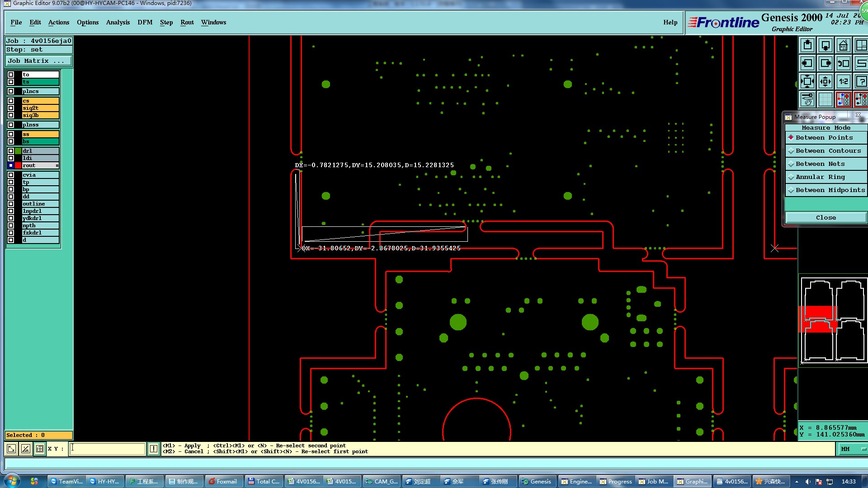868x488 pixels.
Task: Toggle the checkbox for drl layer
Action: (x=11, y=151)
